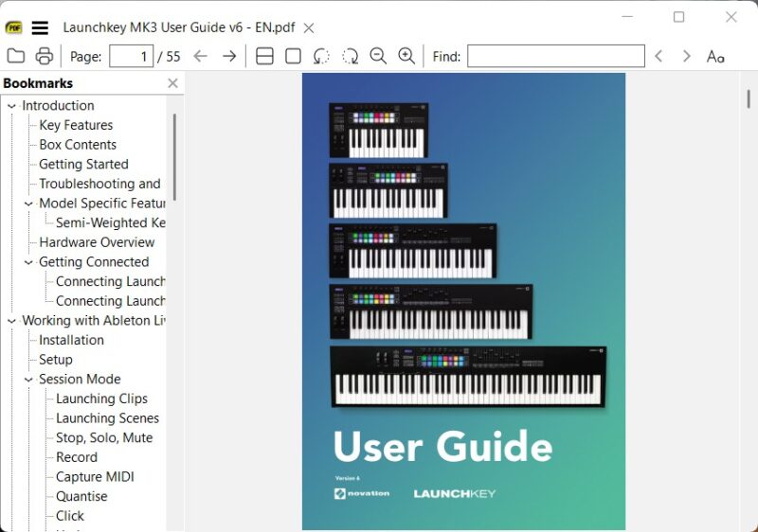
Task: Select Model Specific Features bookmark
Action: (102, 204)
